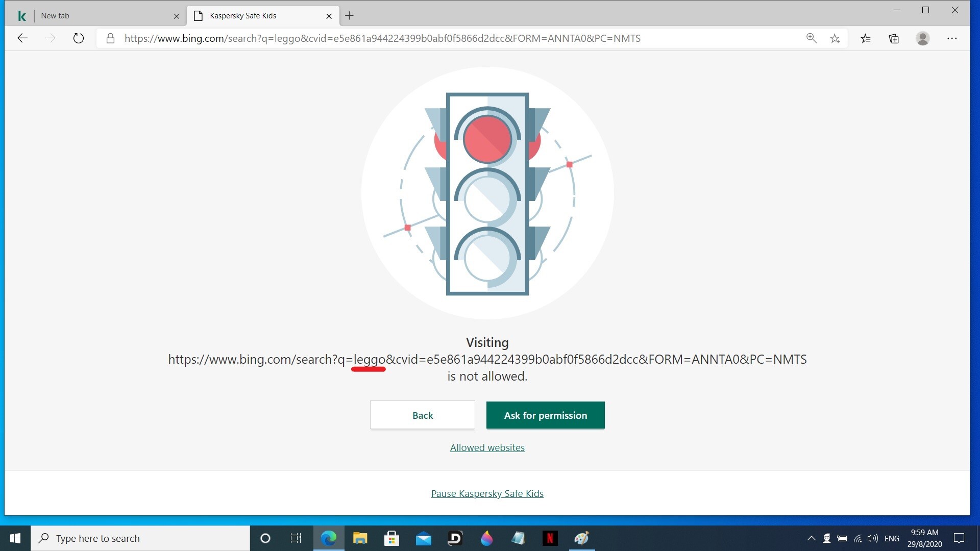Screen dimensions: 980x551
Task: Open the Allowed websites link
Action: click(487, 448)
